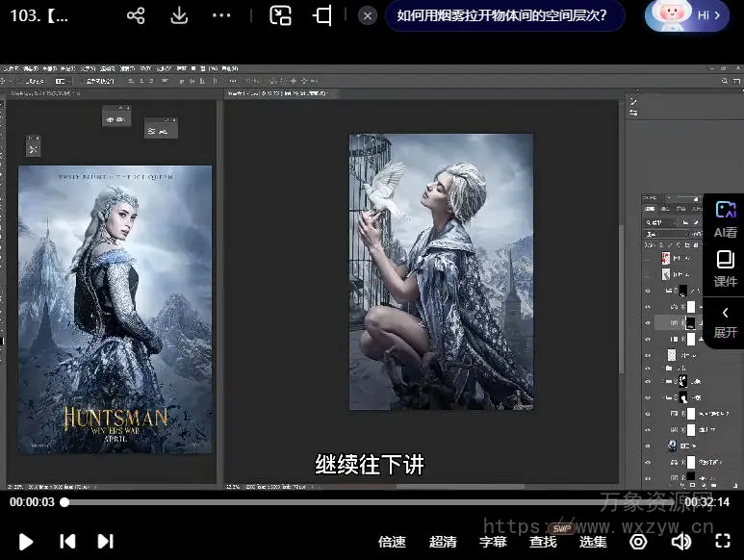Enable picture-in-picture mini window mode
The image size is (744, 560).
tap(280, 15)
